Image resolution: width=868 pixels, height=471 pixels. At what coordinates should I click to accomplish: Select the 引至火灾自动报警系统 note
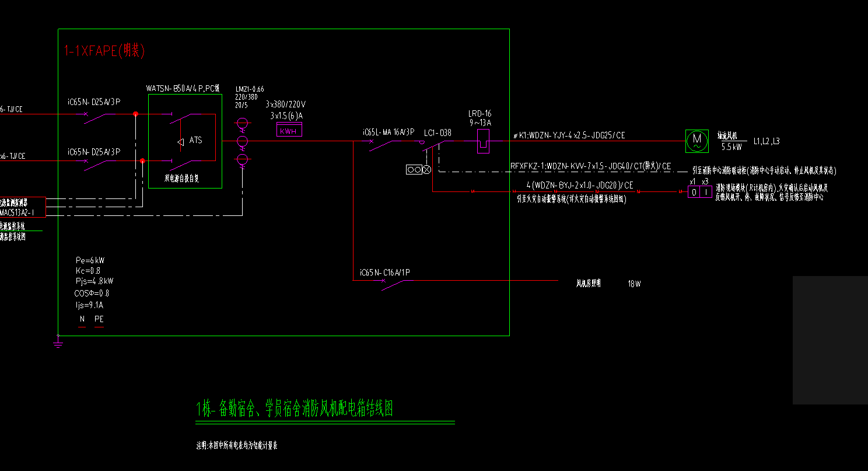click(x=571, y=199)
